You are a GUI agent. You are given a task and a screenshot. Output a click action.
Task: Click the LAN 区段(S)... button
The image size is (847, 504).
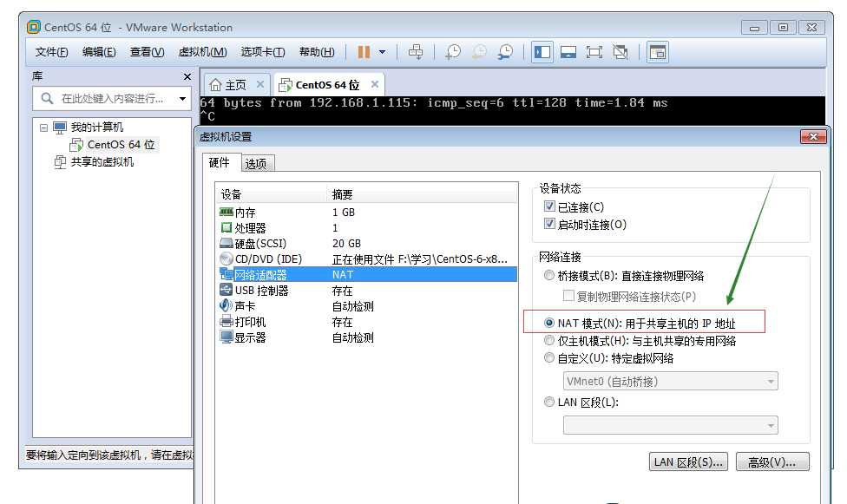tap(688, 462)
